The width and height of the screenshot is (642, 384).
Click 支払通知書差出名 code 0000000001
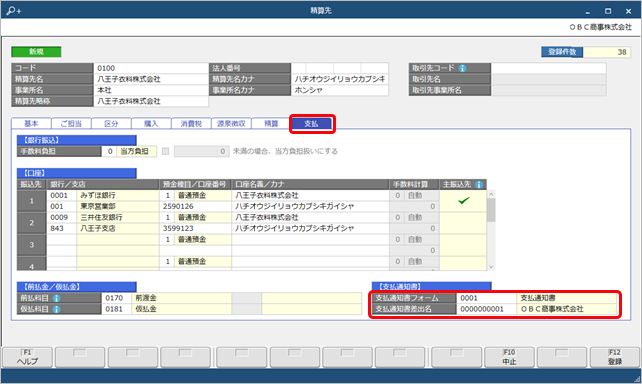tap(486, 309)
